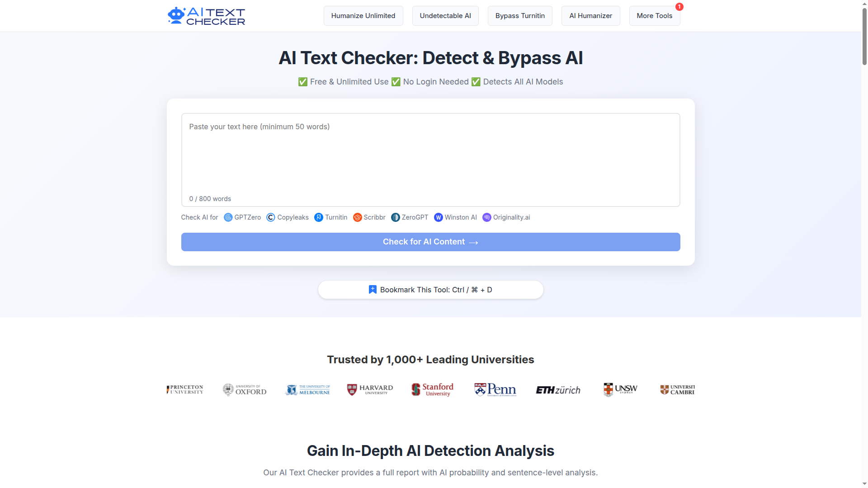Click the Scribbr detector icon
Viewport: 868px width, 488px height.
coord(357,217)
